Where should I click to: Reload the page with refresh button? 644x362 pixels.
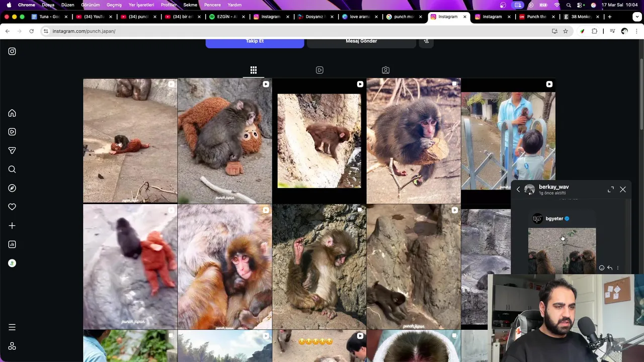31,31
